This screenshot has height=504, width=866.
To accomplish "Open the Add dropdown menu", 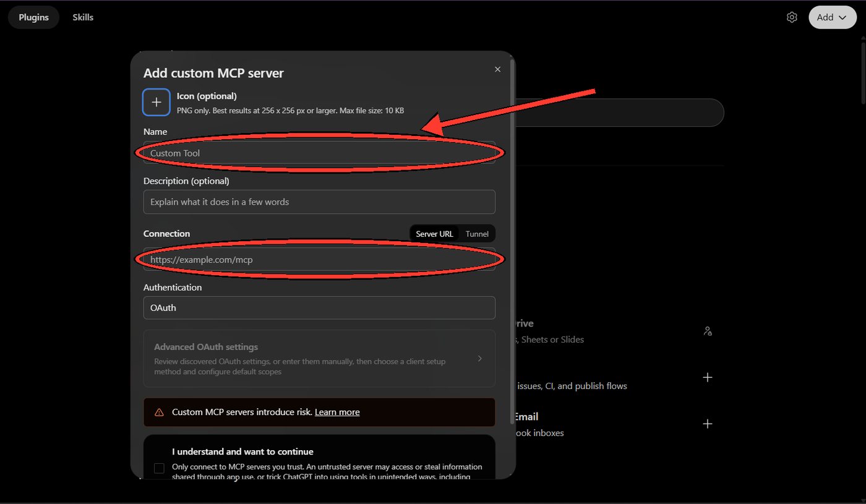I will pyautogui.click(x=832, y=17).
